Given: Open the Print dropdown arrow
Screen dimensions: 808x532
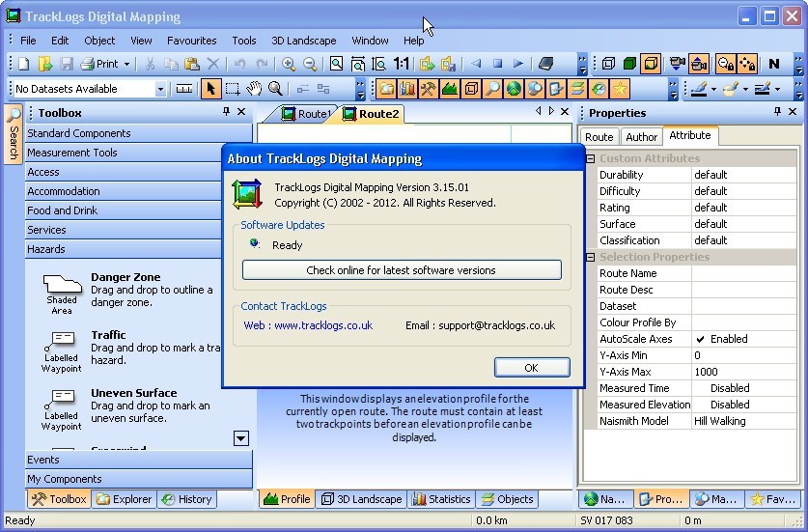Looking at the screenshot, I should [x=126, y=64].
